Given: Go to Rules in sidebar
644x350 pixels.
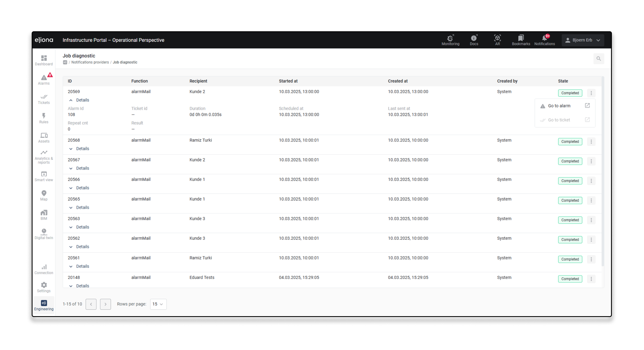Looking at the screenshot, I should tap(44, 118).
